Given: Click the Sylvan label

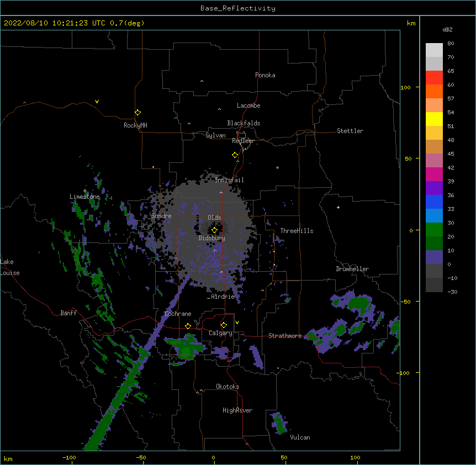Looking at the screenshot, I should (x=215, y=135).
